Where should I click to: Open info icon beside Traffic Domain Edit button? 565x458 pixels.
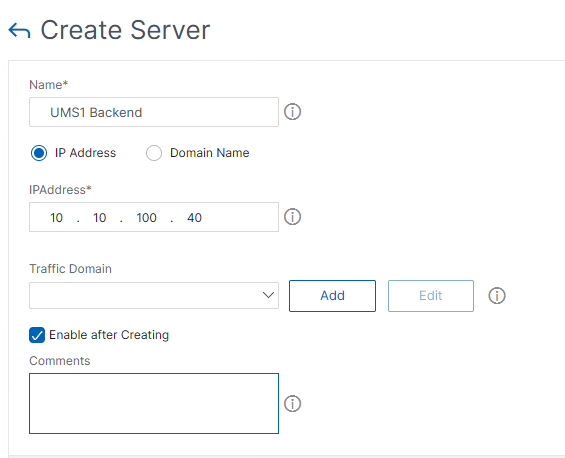point(497,295)
